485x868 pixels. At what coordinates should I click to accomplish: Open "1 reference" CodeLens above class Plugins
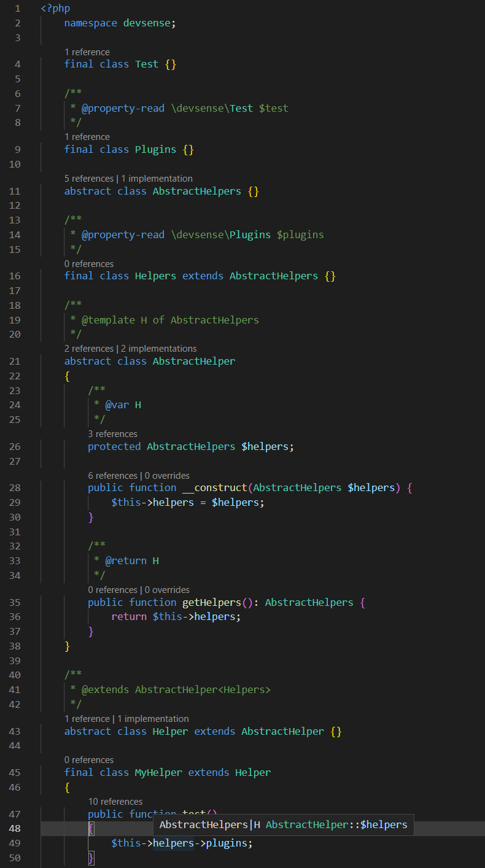pos(87,137)
